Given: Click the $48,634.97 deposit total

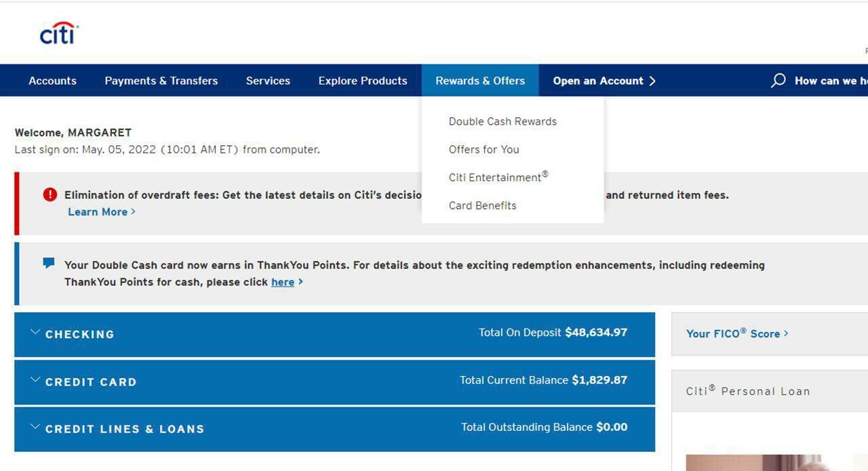Looking at the screenshot, I should [x=596, y=333].
